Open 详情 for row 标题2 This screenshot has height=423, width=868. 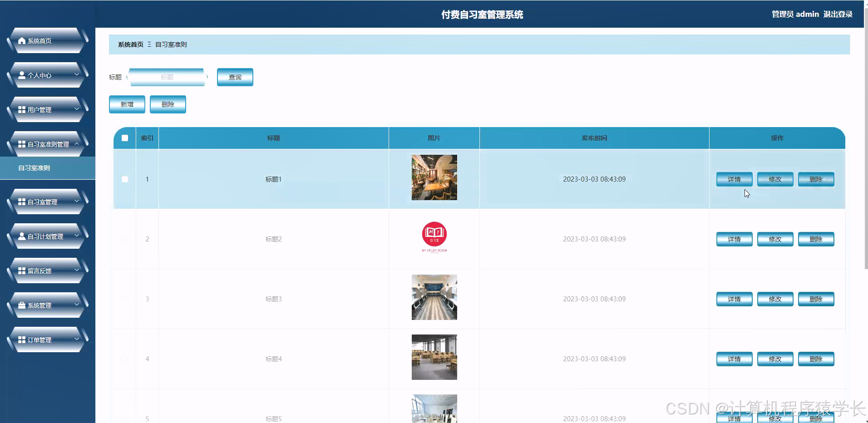pyautogui.click(x=735, y=239)
